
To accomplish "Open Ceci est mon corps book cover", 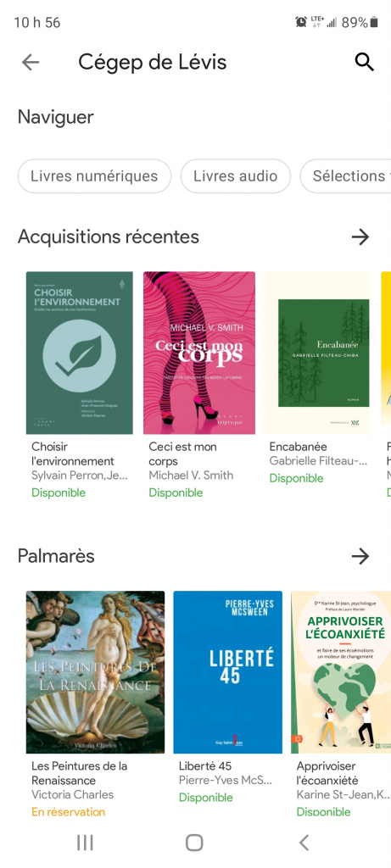I will point(199,353).
